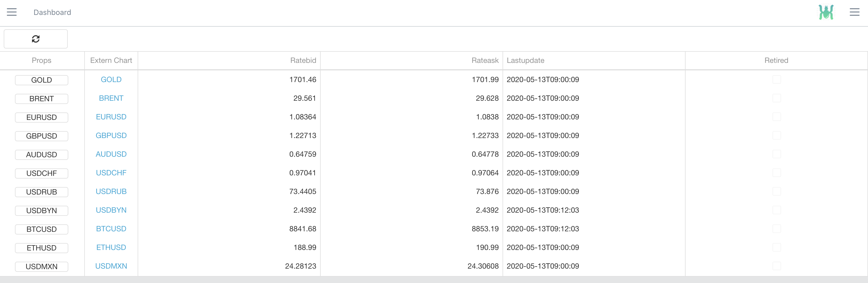This screenshot has height=283, width=868.
Task: Click the refresh data icon button
Action: pyautogui.click(x=36, y=39)
